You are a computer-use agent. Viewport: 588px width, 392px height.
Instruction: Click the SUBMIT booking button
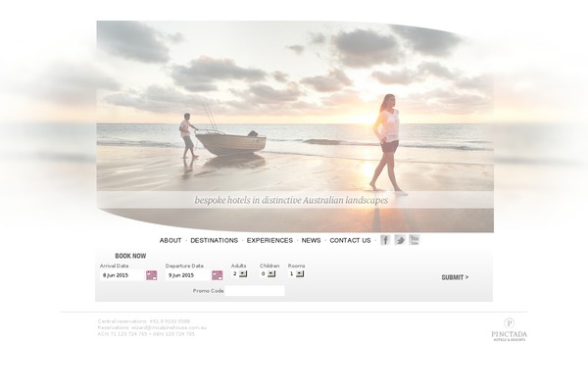click(455, 277)
